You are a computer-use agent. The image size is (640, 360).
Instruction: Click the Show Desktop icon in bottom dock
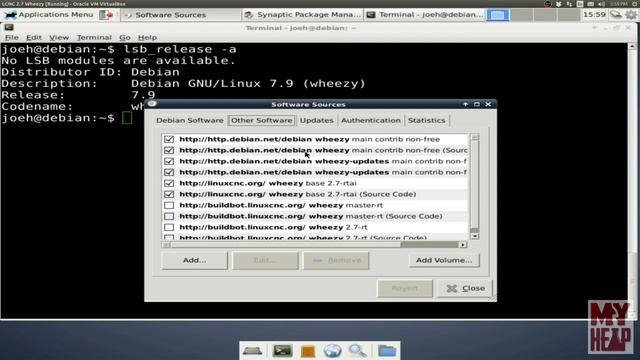[x=252, y=351]
